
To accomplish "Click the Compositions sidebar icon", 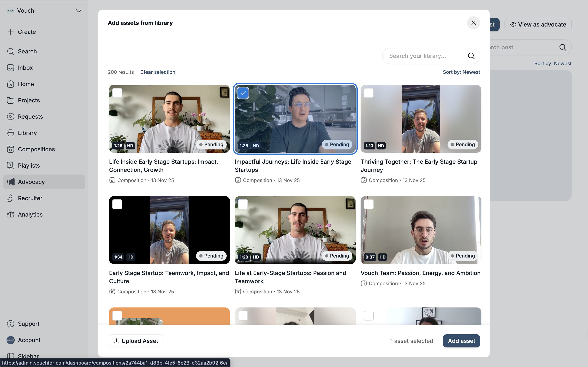I will (x=10, y=149).
